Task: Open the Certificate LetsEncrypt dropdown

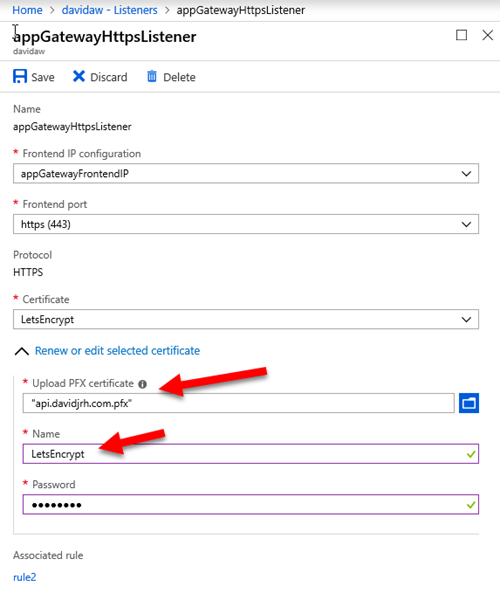Action: tap(246, 320)
